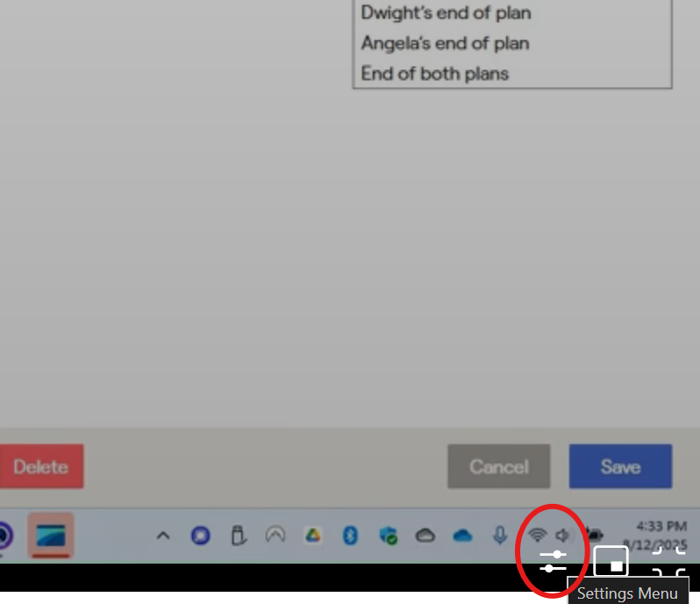Click the blue OneDrive cloud icon
Image resolution: width=700 pixels, height=604 pixels.
[462, 535]
